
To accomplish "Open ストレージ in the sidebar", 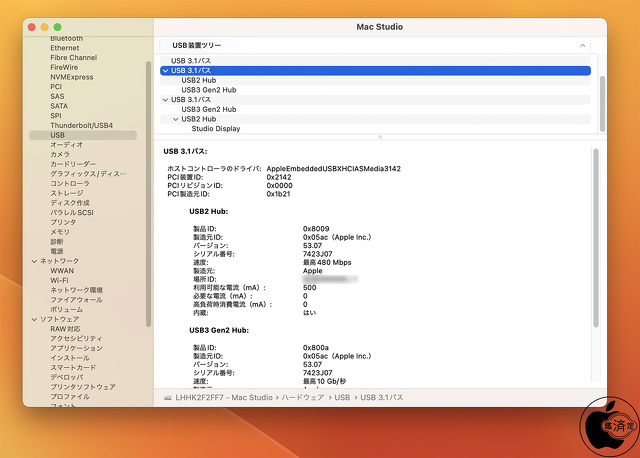I will 67,193.
